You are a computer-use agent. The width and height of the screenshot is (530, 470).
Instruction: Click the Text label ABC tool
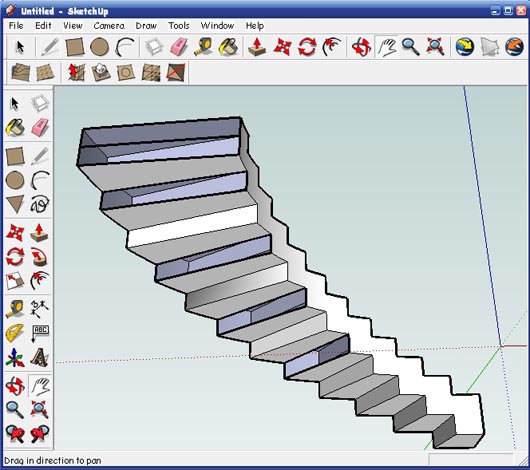pyautogui.click(x=40, y=333)
